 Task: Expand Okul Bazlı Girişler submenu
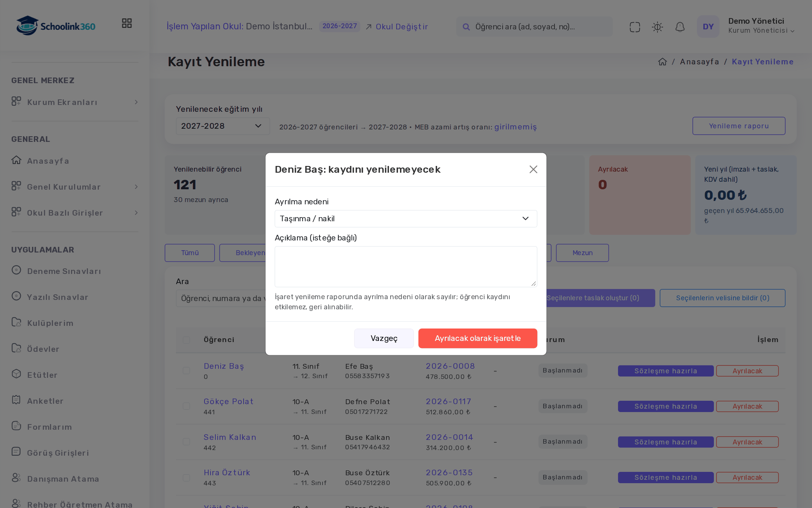(75, 213)
